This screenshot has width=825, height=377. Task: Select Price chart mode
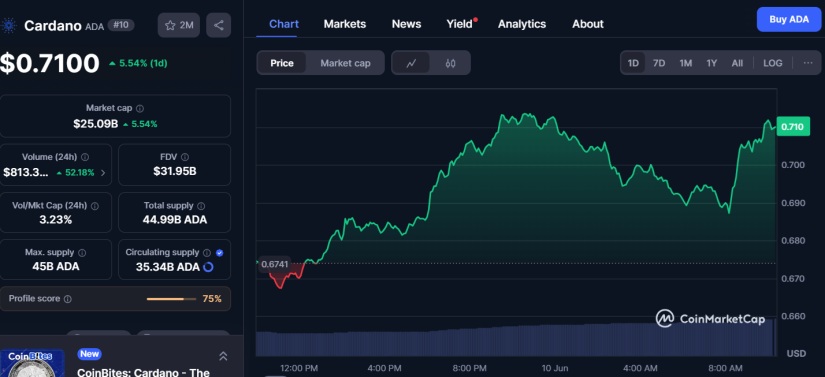(x=282, y=63)
